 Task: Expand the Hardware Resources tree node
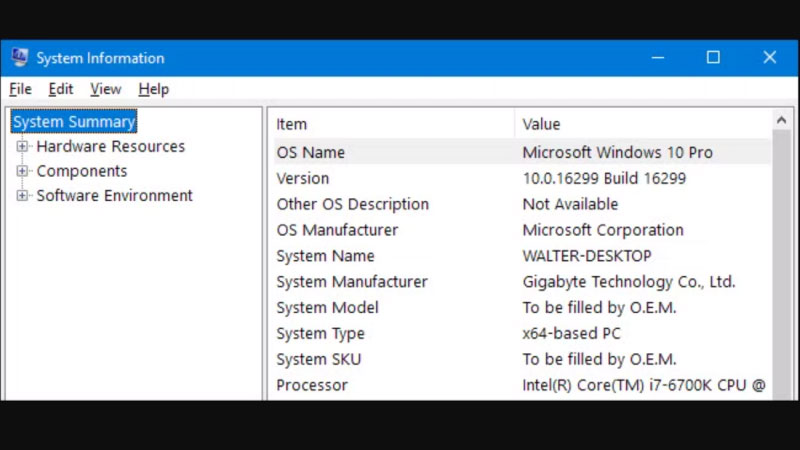pyautogui.click(x=22, y=147)
